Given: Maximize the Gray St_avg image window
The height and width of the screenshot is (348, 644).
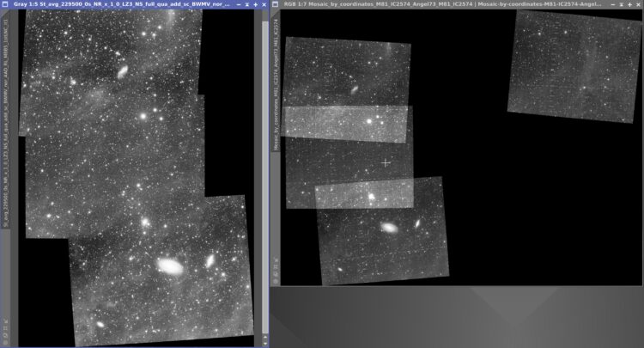Looking at the screenshot, I should (256, 4).
